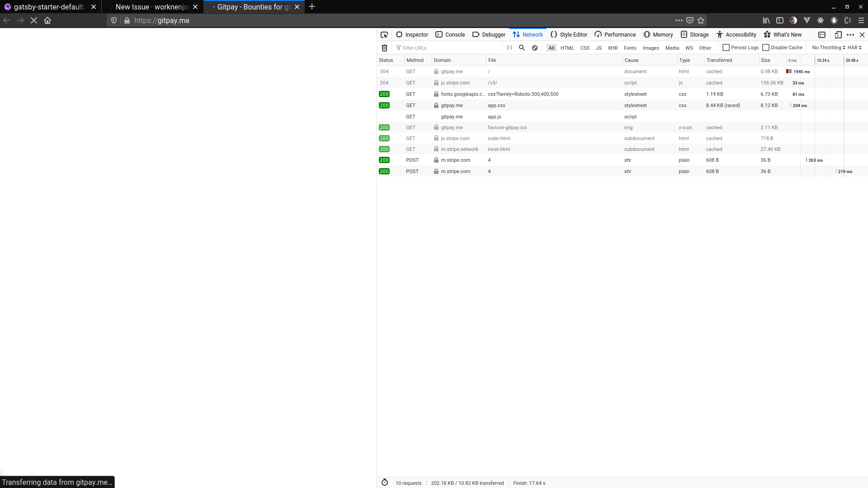Switch to the Memory panel

[x=658, y=35]
